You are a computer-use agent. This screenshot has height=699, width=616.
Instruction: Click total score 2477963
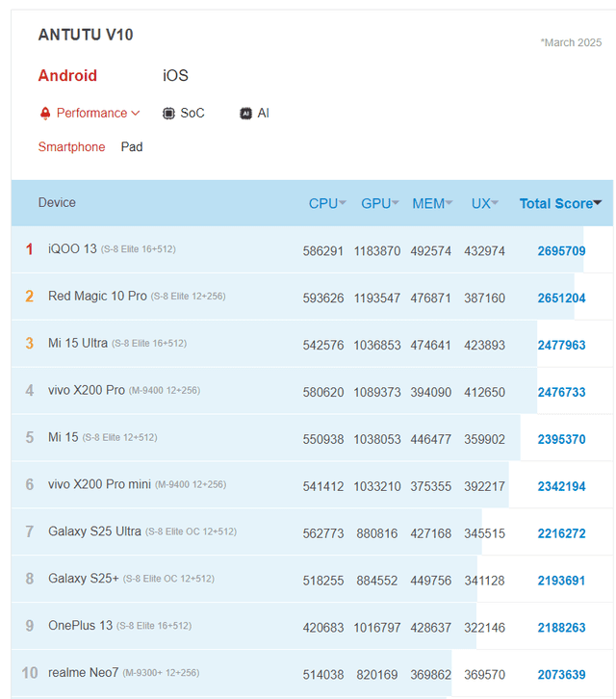[x=561, y=345]
